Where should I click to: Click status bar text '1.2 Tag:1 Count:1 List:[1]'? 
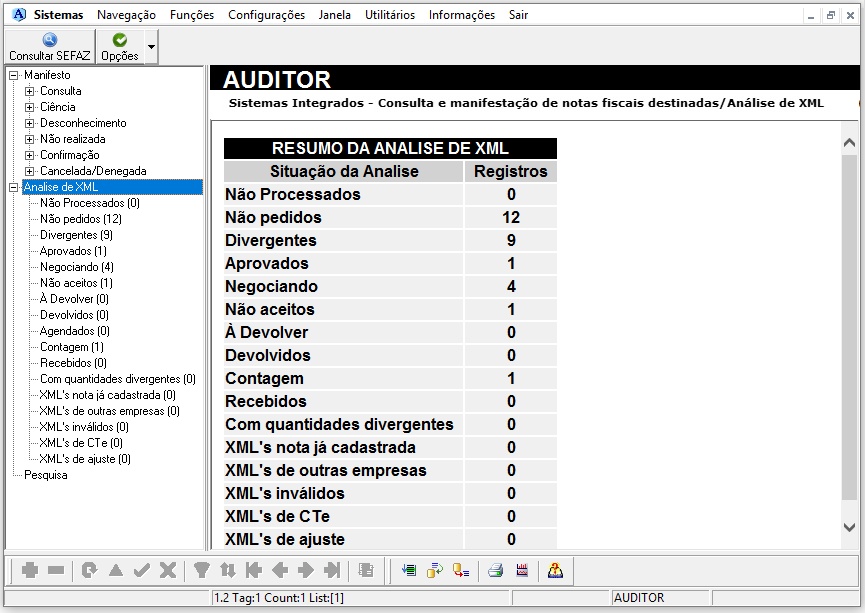point(279,598)
